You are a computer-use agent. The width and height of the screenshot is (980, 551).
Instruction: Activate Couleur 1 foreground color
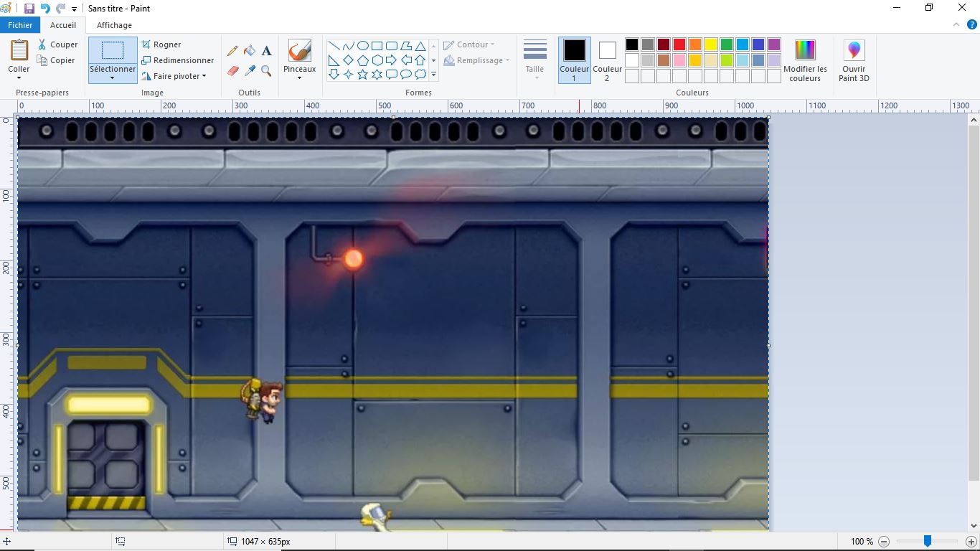point(574,60)
